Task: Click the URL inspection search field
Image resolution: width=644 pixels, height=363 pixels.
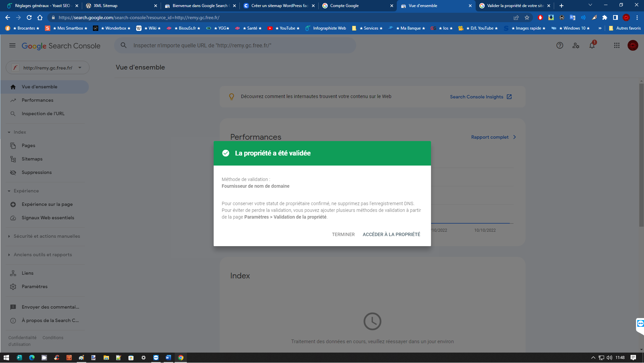Action: tap(235, 46)
